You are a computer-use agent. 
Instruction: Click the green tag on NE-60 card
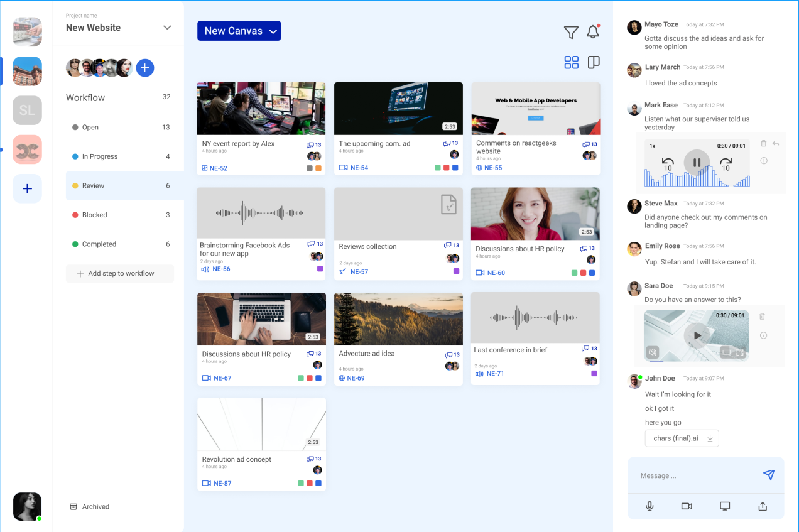click(574, 273)
